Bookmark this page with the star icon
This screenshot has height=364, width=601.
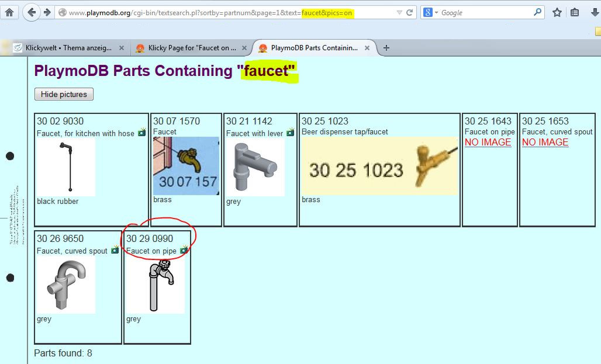(557, 12)
